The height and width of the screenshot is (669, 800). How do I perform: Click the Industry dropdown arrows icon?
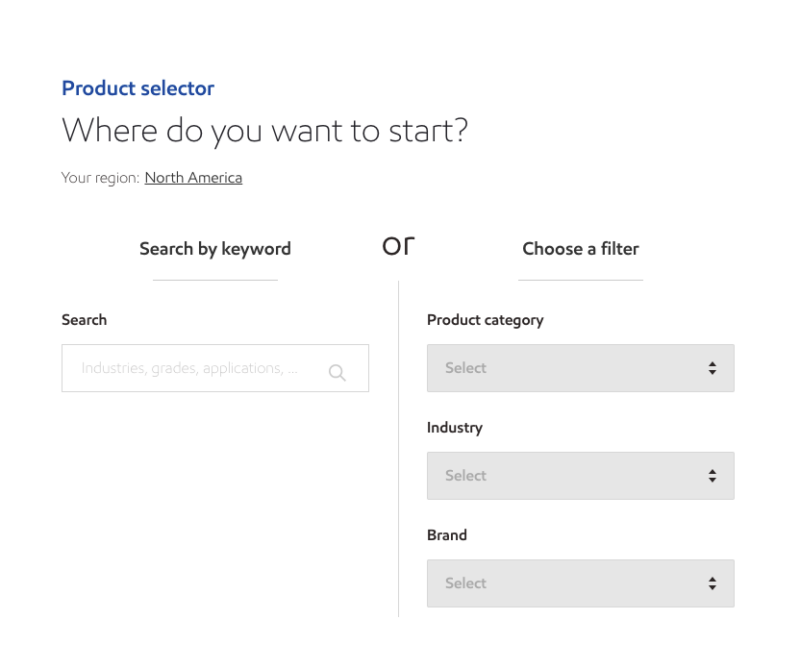tap(712, 476)
